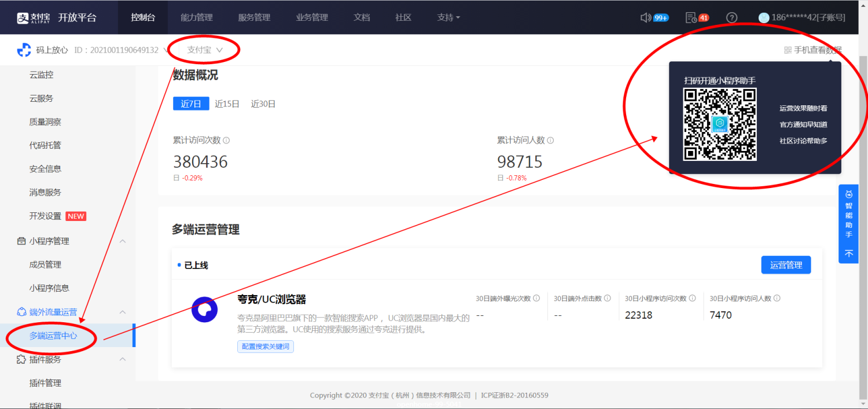Click the 智能助手 robot icon

click(x=849, y=194)
